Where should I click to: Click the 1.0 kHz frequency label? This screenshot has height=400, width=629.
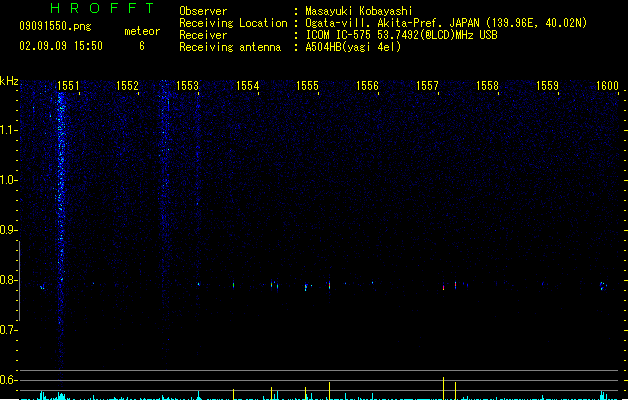(8, 180)
